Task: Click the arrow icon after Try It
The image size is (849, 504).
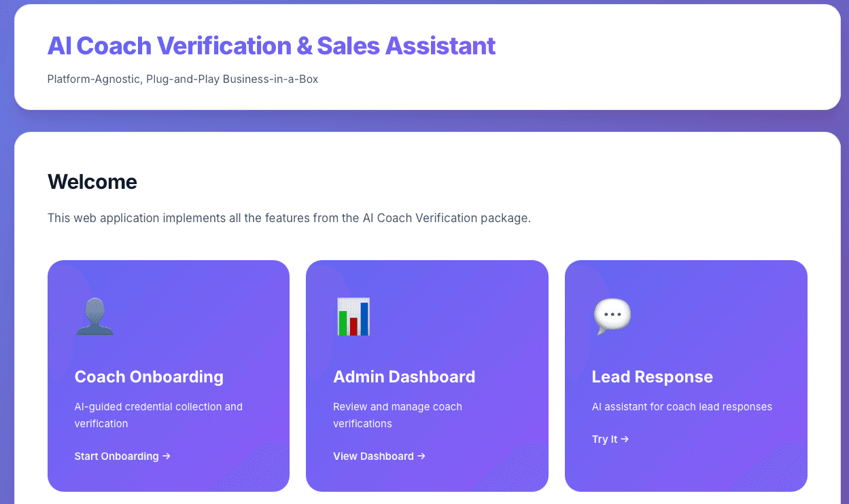Action: [x=625, y=439]
